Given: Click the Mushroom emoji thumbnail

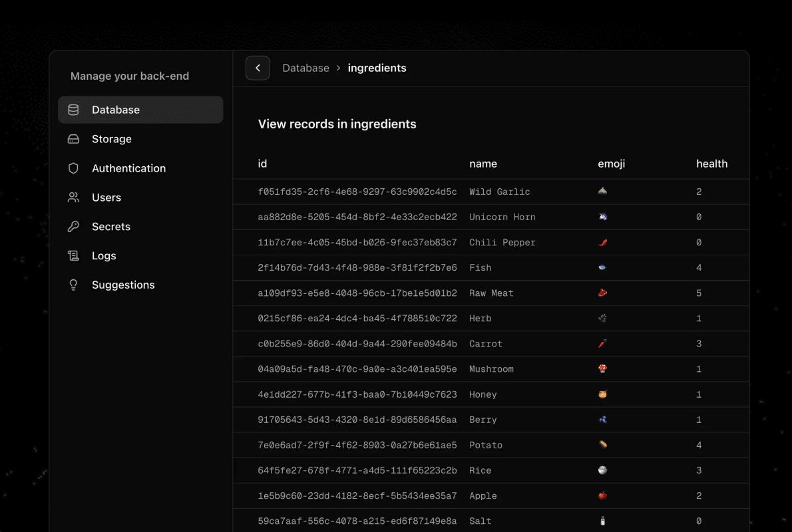Looking at the screenshot, I should [602, 368].
